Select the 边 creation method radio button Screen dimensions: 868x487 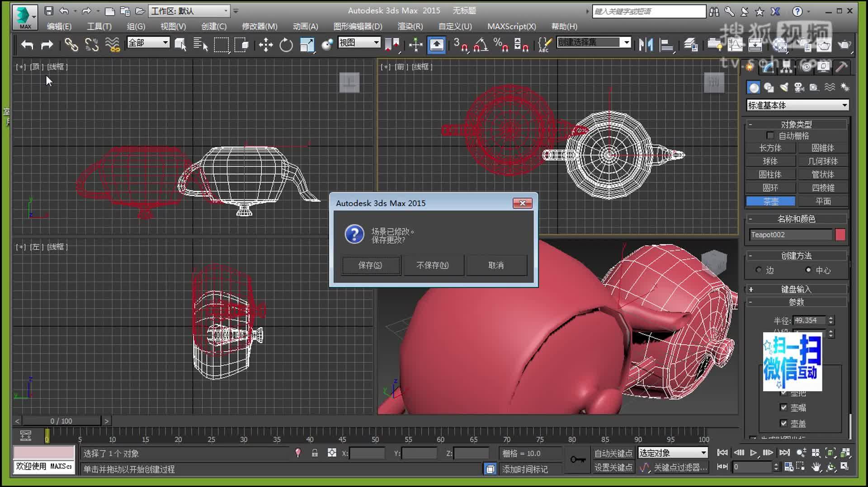(x=759, y=270)
